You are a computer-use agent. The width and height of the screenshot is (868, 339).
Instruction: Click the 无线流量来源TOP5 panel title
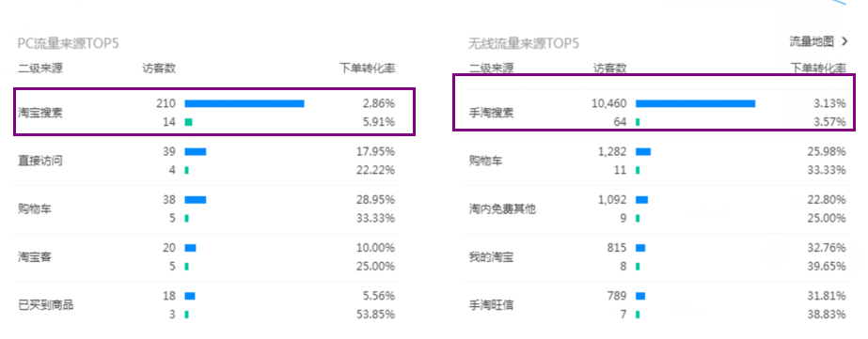(524, 43)
